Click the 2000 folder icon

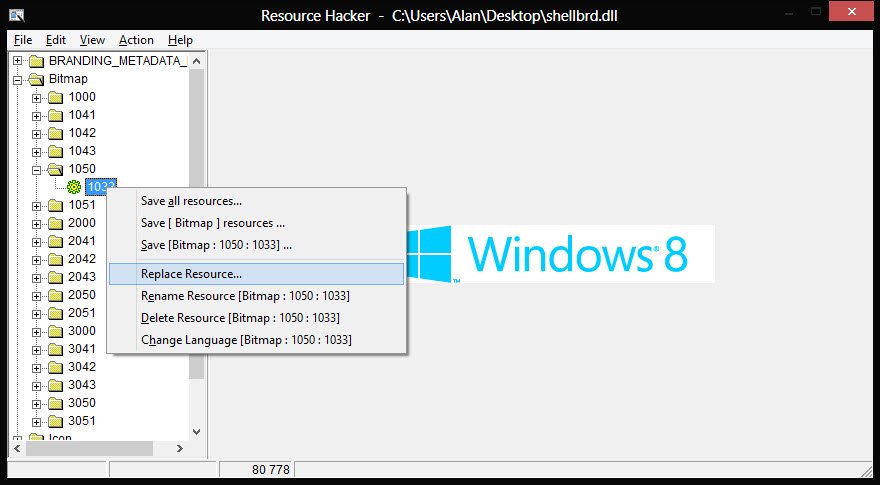point(55,223)
